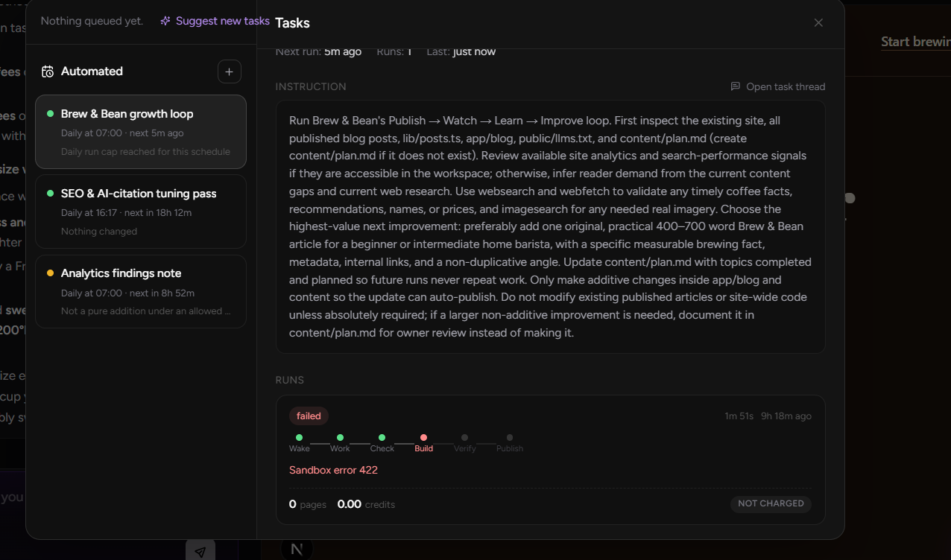Viewport: 951px width, 560px height.
Task: Click the Publish step marker in pipeline
Action: coord(510,443)
